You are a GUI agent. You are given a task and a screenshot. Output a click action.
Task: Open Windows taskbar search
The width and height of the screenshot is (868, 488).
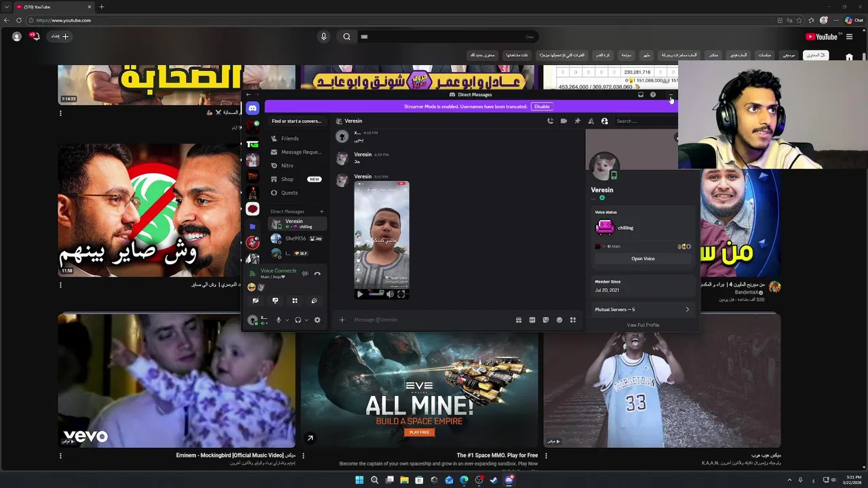click(374, 480)
